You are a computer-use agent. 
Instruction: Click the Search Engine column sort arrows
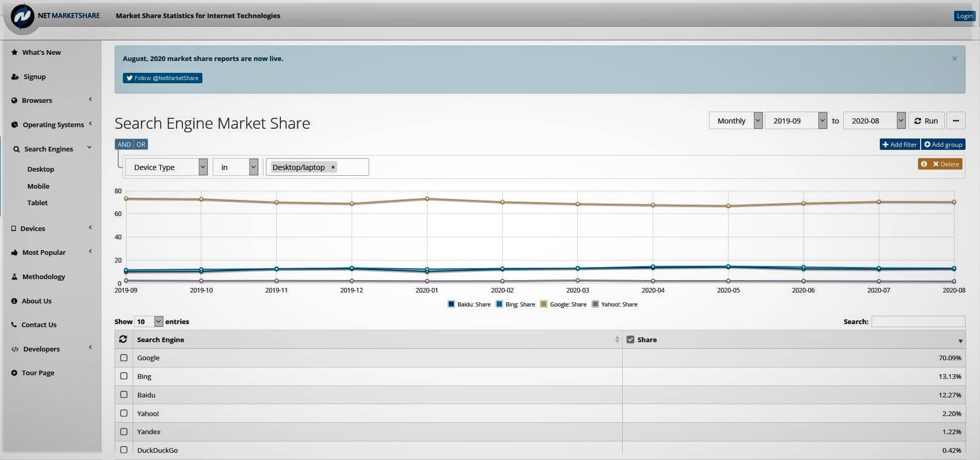(x=617, y=340)
